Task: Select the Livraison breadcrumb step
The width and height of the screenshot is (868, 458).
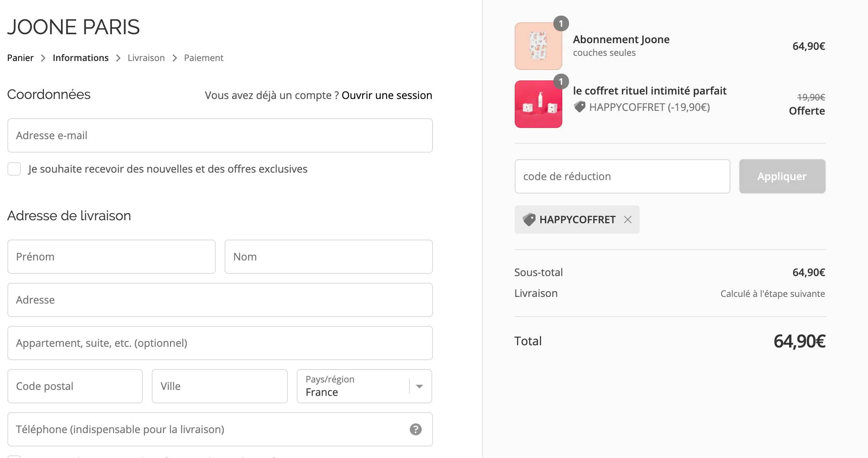Action: click(146, 58)
